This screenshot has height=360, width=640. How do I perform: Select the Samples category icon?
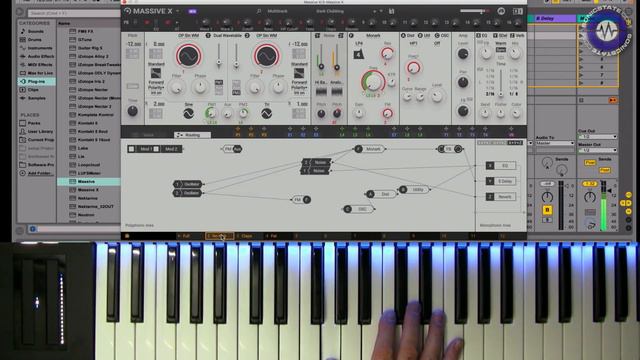(x=23, y=98)
